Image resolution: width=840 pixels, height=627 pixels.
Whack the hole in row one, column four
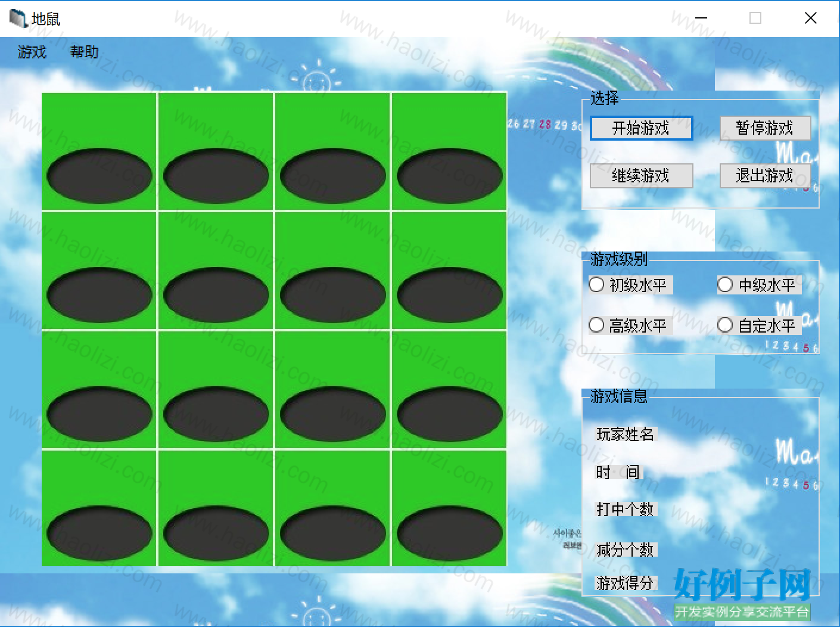(450, 176)
